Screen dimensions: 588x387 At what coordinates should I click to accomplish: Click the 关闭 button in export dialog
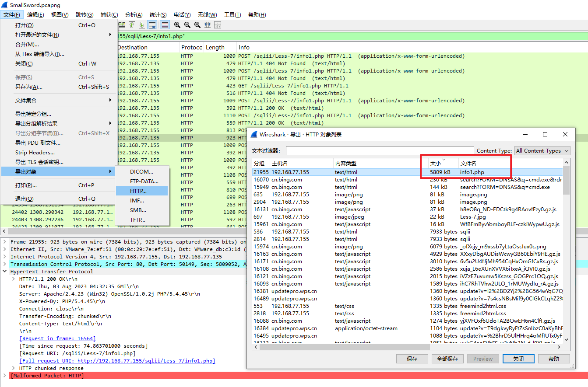point(518,359)
